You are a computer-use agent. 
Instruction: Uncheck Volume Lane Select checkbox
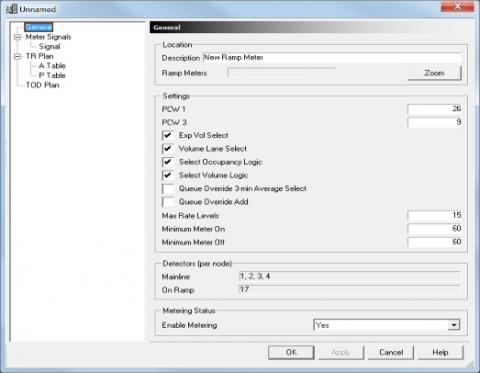pyautogui.click(x=168, y=149)
